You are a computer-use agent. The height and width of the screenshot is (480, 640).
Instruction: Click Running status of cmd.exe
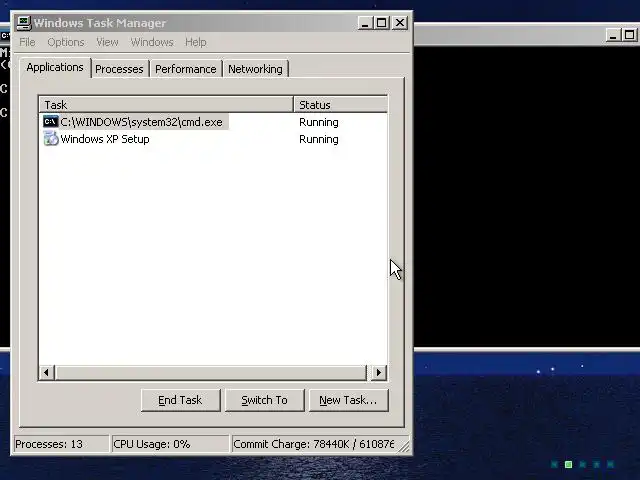[319, 122]
